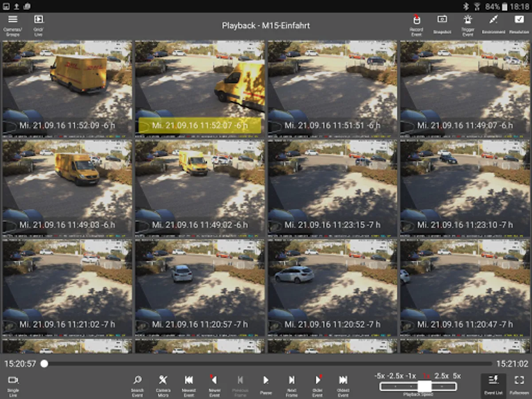This screenshot has height=399, width=532.
Task: Set playback speed to 2.5x
Action: [x=441, y=376]
